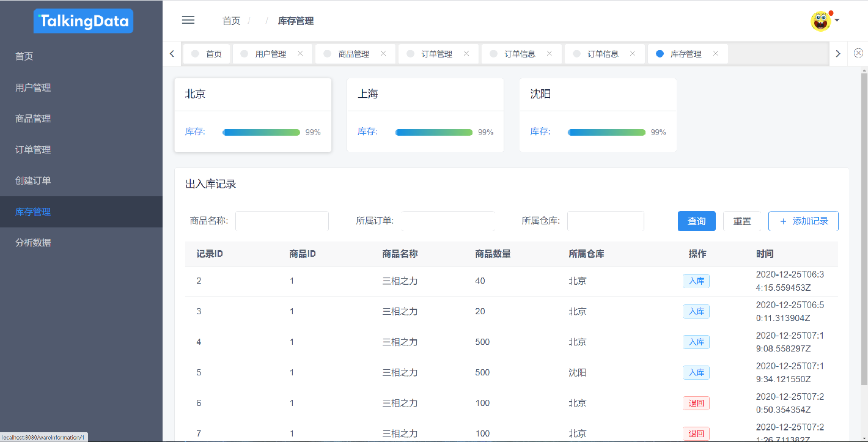Close the second 订单信息 tab
Screen dimensions: 868x442
(633, 53)
